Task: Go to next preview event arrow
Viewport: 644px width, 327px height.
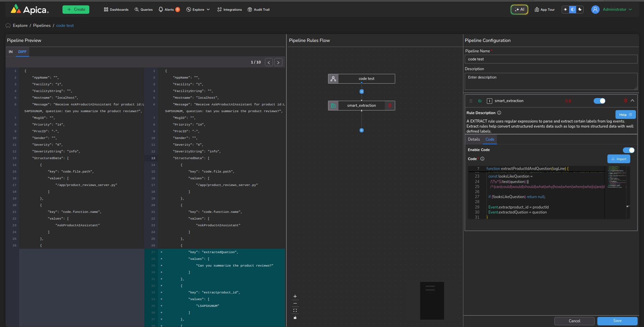Action: click(278, 62)
